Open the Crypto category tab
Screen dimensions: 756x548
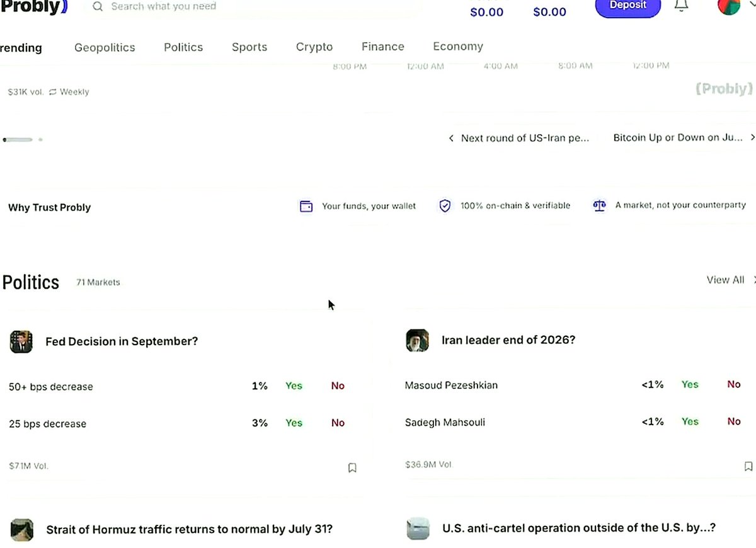[314, 47]
